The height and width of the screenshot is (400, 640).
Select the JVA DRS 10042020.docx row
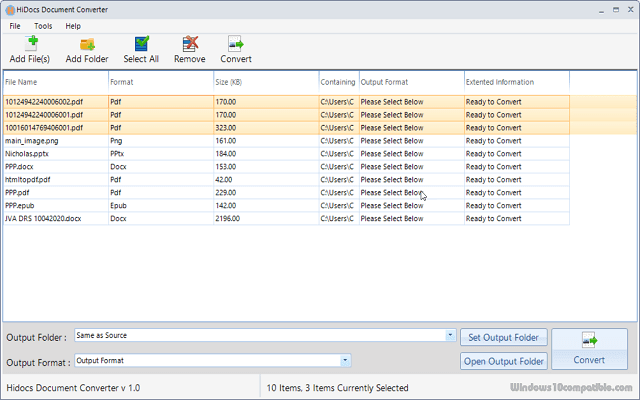pyautogui.click(x=54, y=218)
